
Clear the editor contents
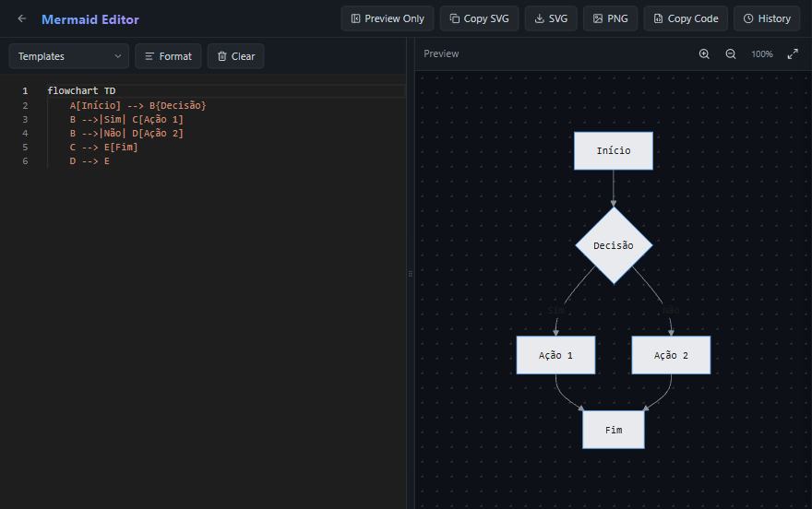(235, 56)
